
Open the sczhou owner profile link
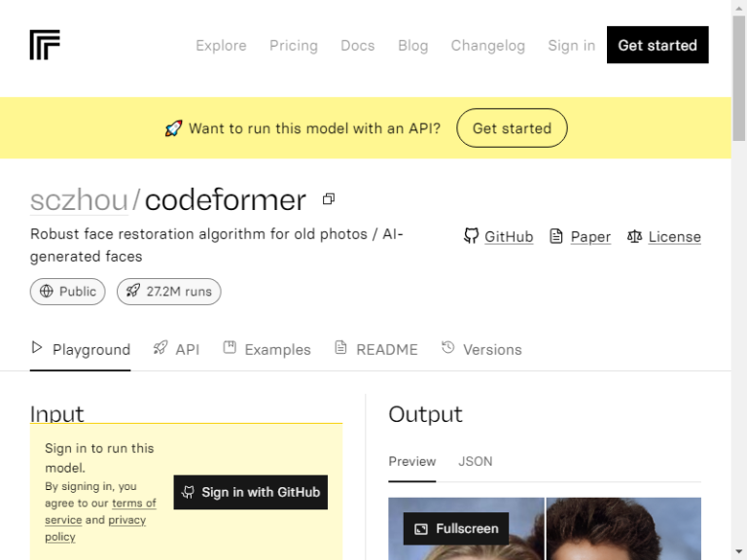coord(79,199)
